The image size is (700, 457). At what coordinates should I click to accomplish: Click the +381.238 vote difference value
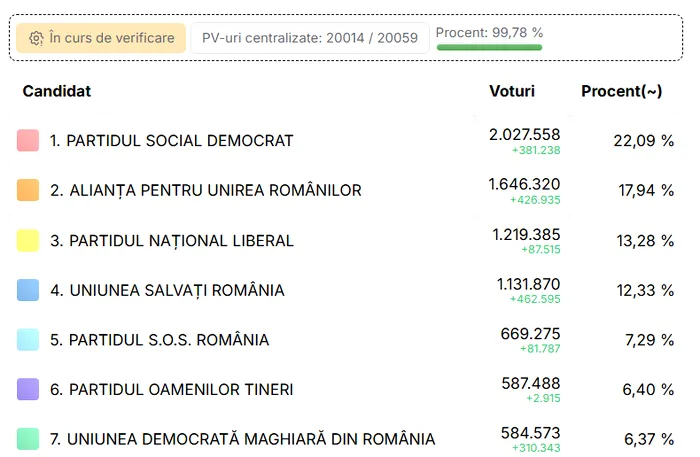(536, 150)
